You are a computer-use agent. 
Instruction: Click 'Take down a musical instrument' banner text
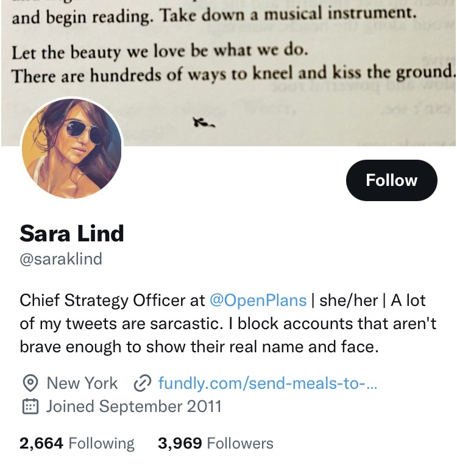click(288, 15)
